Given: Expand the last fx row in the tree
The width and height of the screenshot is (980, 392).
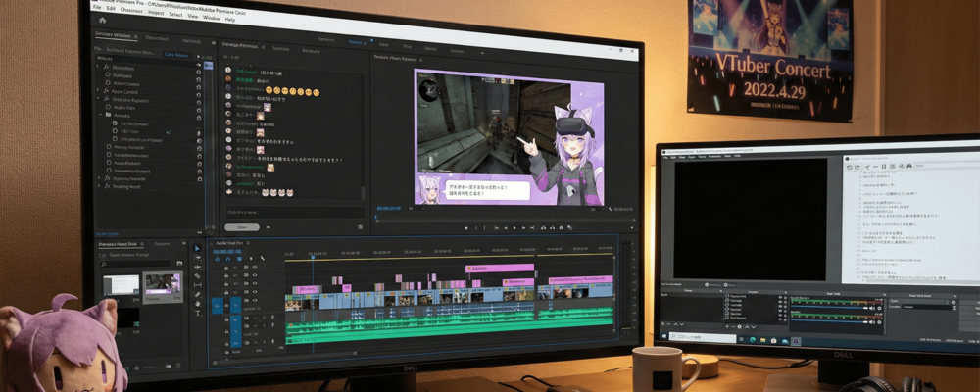Looking at the screenshot, I should coord(99,185).
